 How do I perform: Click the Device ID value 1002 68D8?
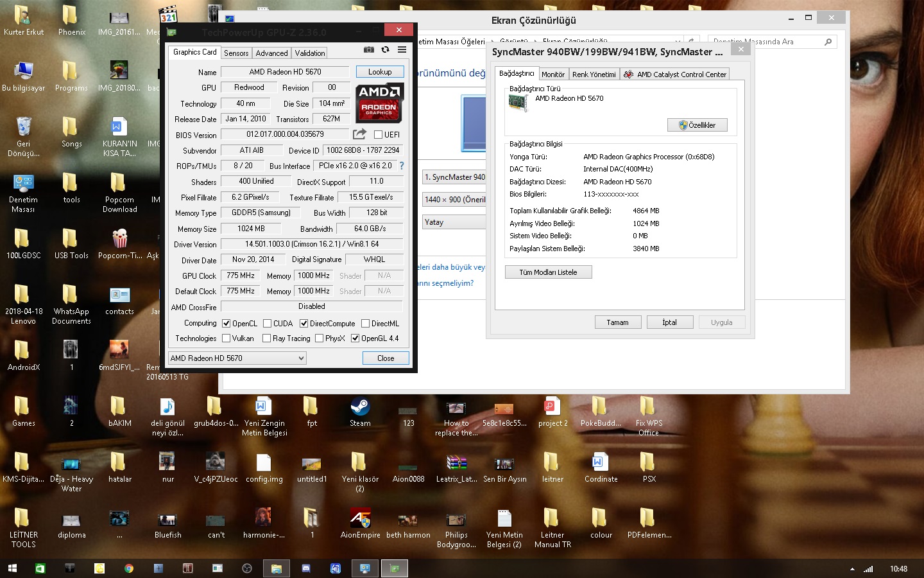pyautogui.click(x=363, y=150)
